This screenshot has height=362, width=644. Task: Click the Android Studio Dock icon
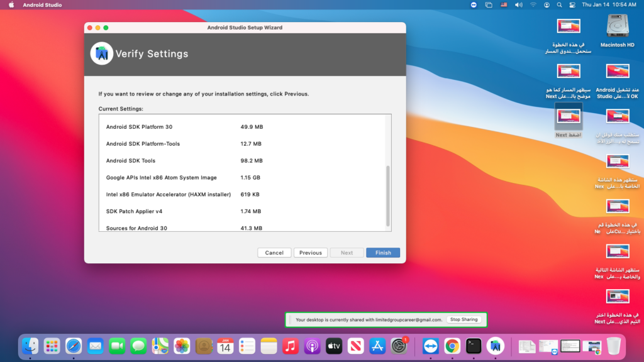496,346
